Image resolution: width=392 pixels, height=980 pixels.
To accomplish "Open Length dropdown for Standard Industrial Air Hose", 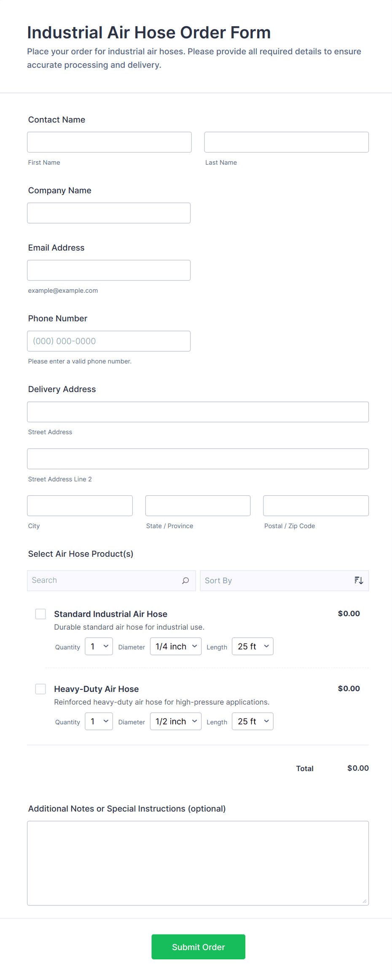I will click(x=252, y=646).
